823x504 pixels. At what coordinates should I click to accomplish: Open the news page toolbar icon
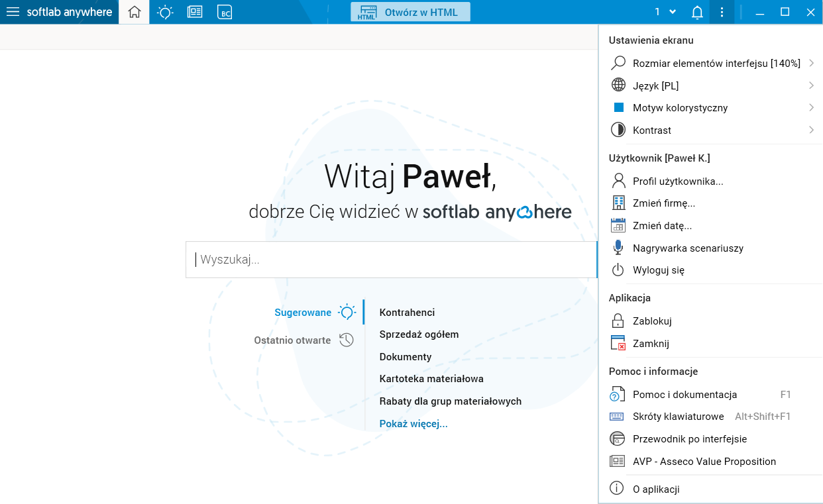pos(195,12)
